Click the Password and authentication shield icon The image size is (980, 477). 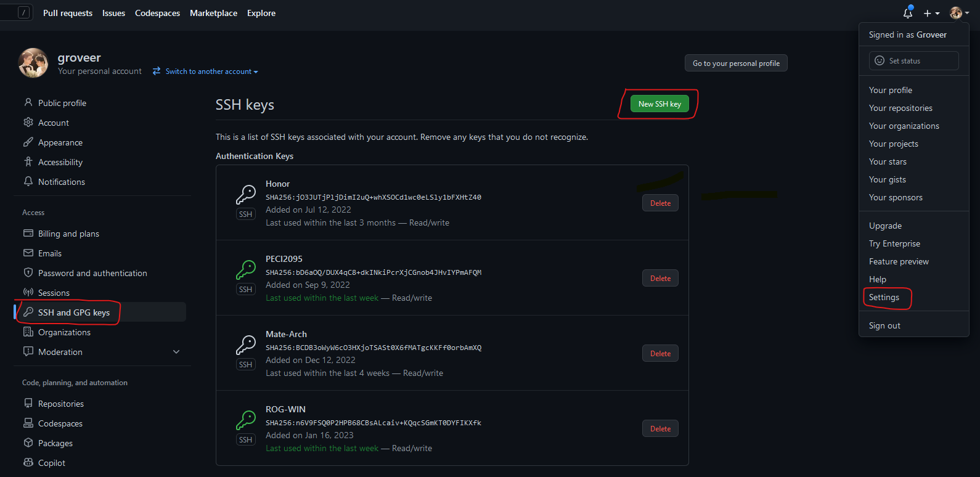(x=28, y=273)
